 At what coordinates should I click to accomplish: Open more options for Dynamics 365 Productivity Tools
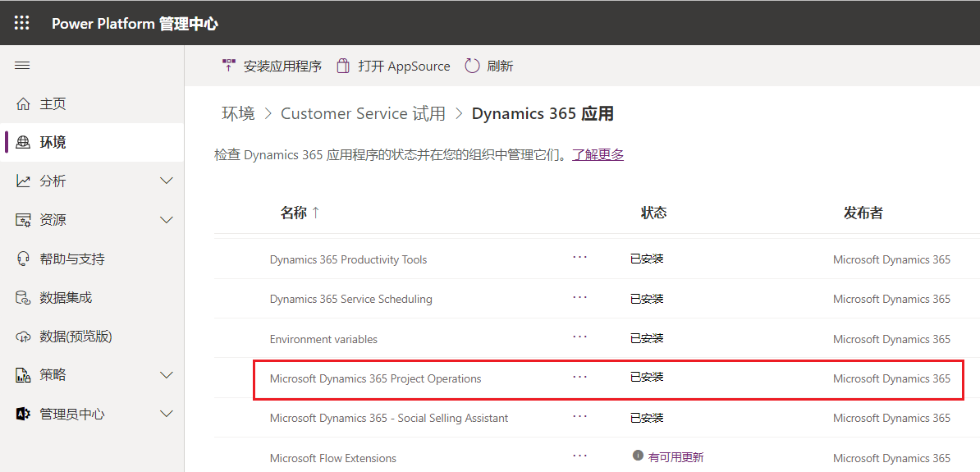pyautogui.click(x=580, y=257)
